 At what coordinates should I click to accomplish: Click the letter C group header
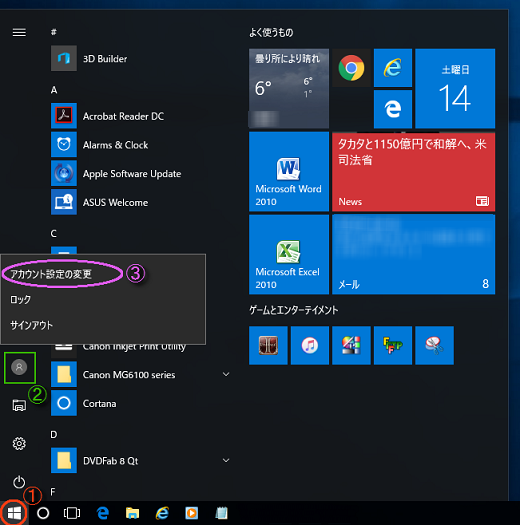(x=54, y=233)
